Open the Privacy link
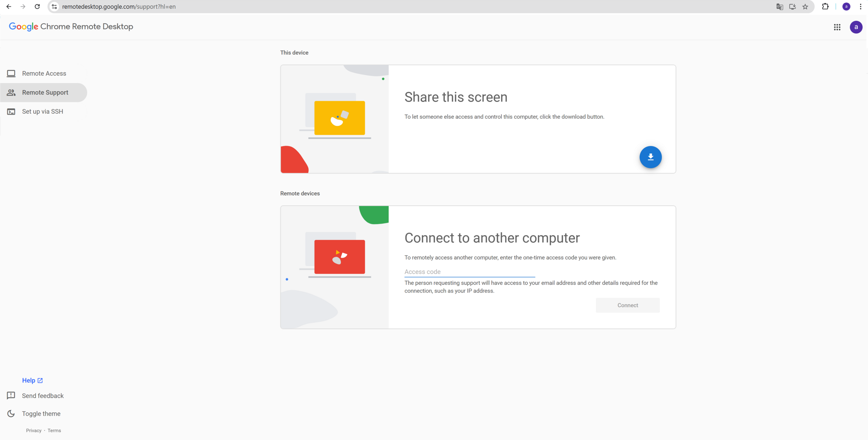The width and height of the screenshot is (868, 440). point(34,431)
